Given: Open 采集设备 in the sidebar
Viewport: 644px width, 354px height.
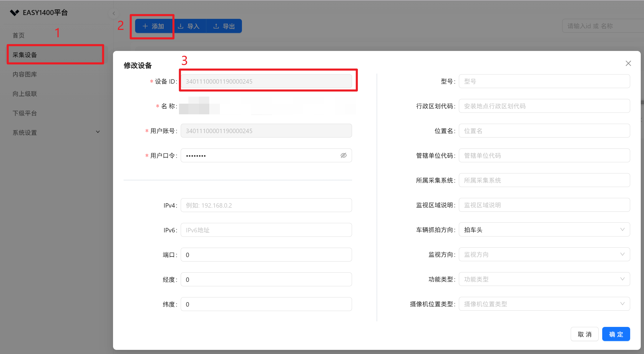Looking at the screenshot, I should coord(25,55).
